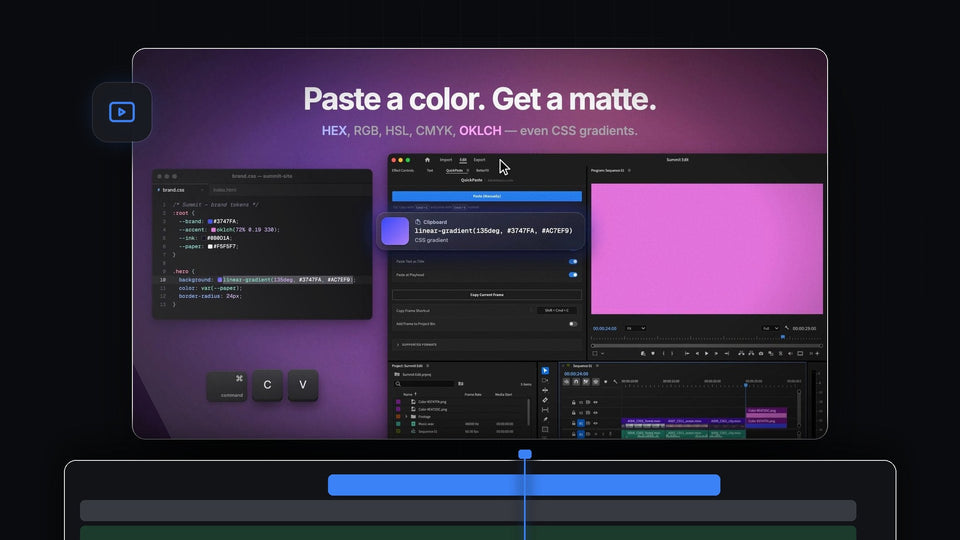The image size is (960, 540).
Task: Toggle the eye visibility on track V1
Action: [595, 423]
